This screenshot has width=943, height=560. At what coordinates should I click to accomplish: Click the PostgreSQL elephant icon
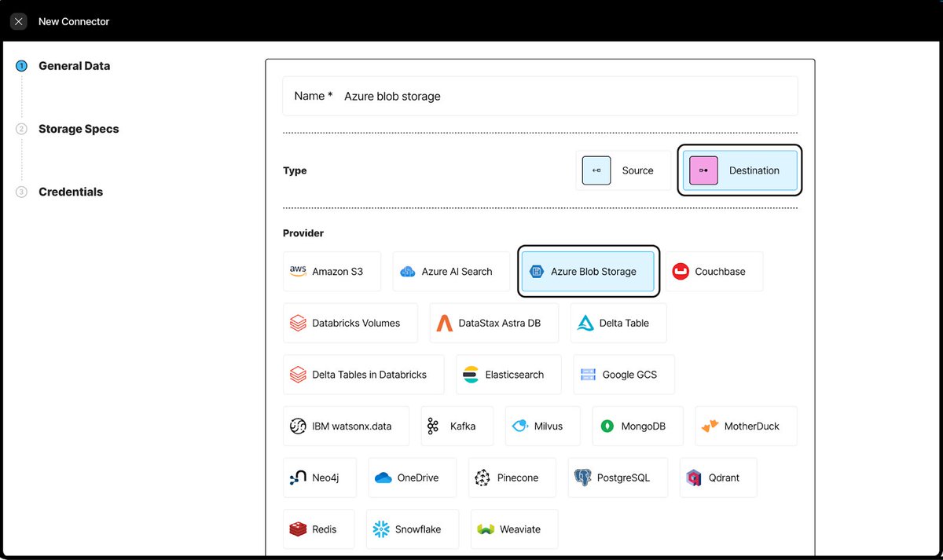582,478
